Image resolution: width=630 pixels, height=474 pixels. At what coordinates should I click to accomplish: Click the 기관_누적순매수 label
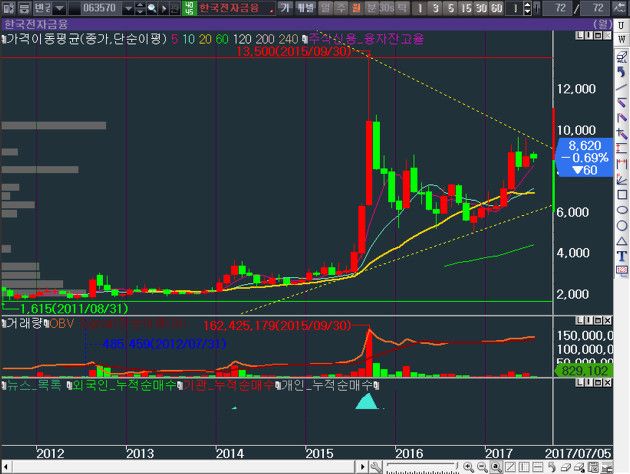coord(228,385)
